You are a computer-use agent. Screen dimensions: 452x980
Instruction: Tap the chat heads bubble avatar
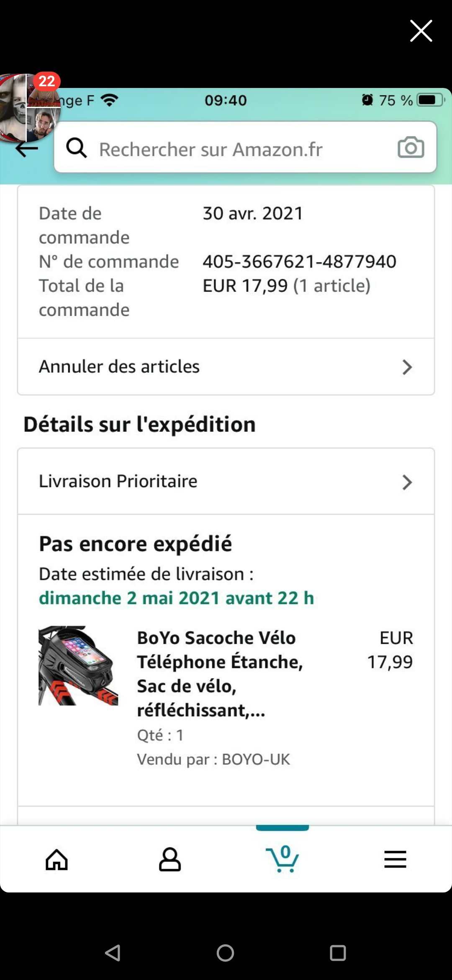tap(29, 108)
